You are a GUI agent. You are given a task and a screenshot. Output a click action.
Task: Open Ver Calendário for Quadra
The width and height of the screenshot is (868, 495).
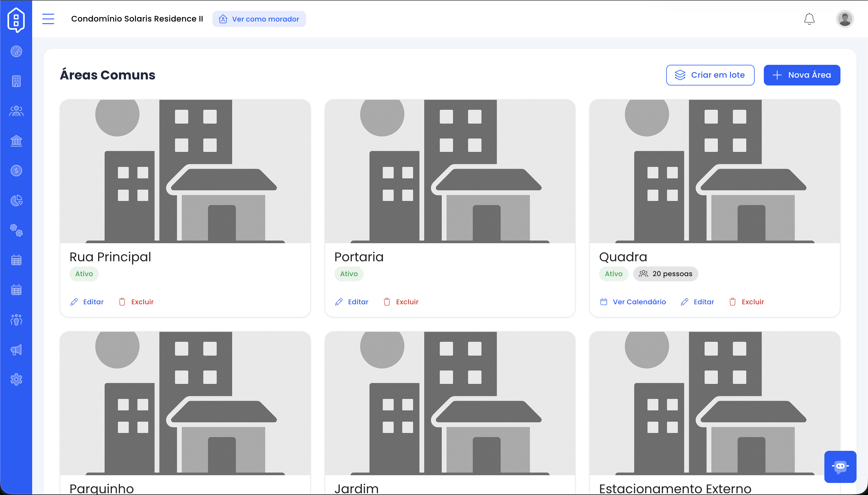[633, 302]
